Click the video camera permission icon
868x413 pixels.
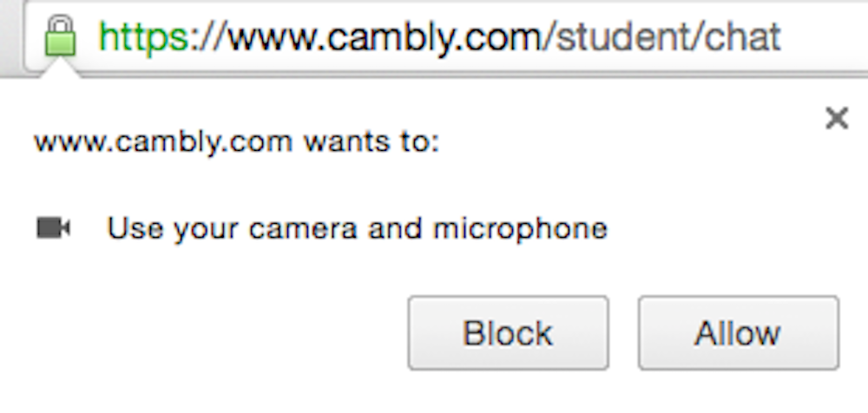tap(53, 229)
